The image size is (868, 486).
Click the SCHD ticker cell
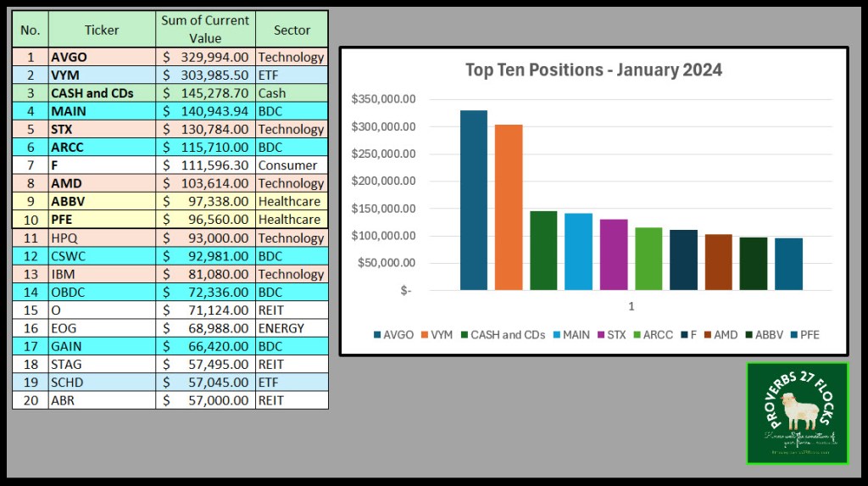[x=102, y=383]
